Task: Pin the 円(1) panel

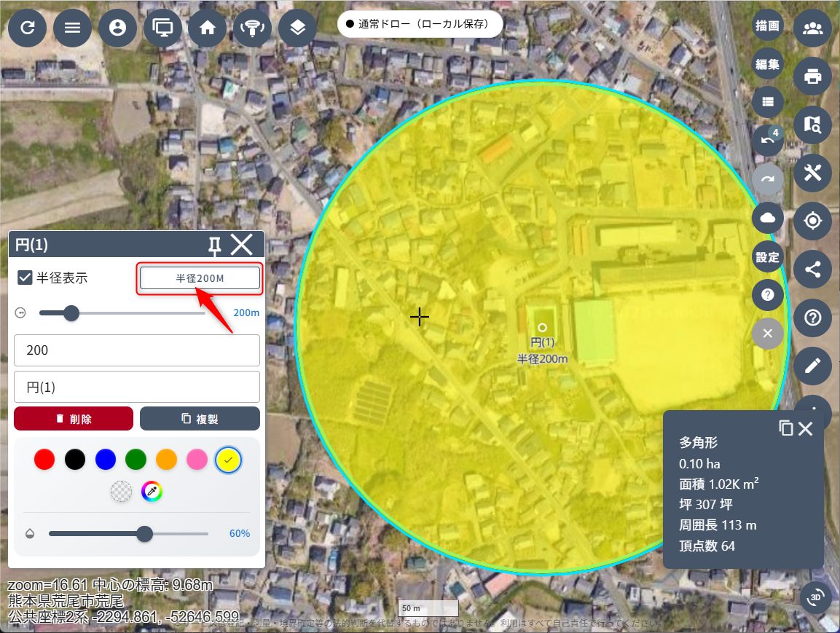Action: pyautogui.click(x=214, y=245)
